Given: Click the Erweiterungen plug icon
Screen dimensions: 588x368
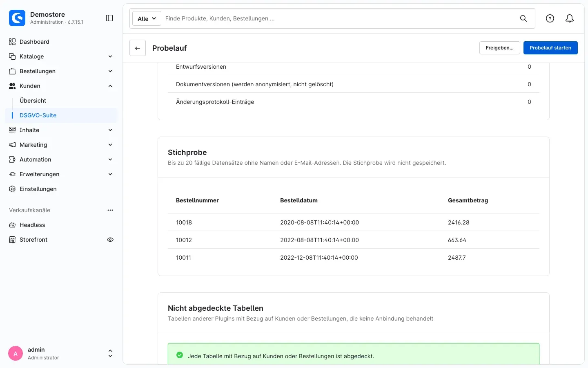Looking at the screenshot, I should coord(12,174).
